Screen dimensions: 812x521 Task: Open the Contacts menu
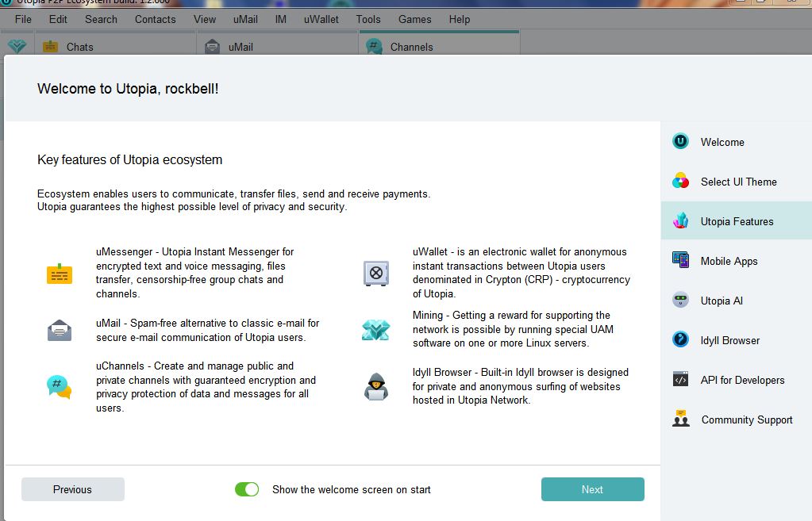pos(156,20)
